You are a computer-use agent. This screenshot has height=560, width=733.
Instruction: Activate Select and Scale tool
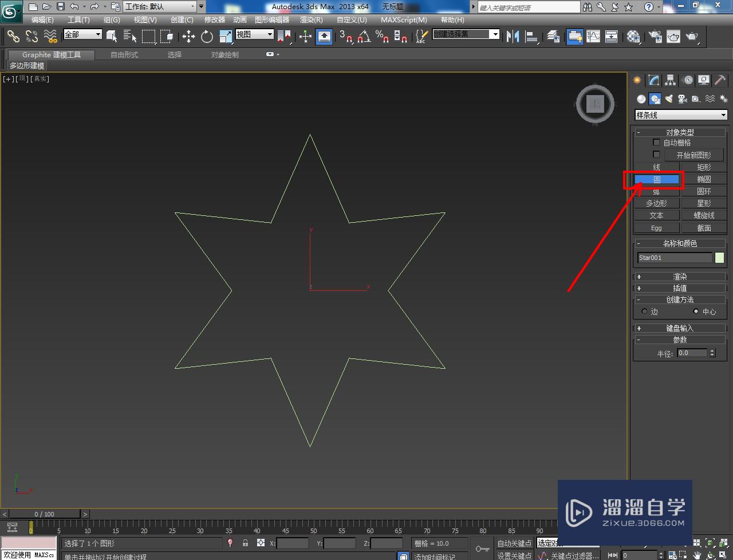(225, 36)
